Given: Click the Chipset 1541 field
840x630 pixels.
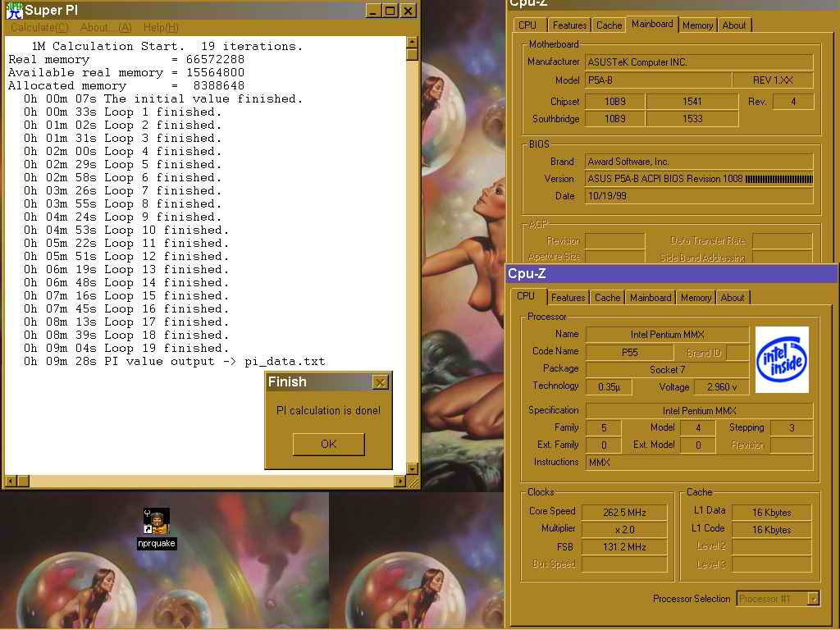Looking at the screenshot, I should click(x=692, y=102).
